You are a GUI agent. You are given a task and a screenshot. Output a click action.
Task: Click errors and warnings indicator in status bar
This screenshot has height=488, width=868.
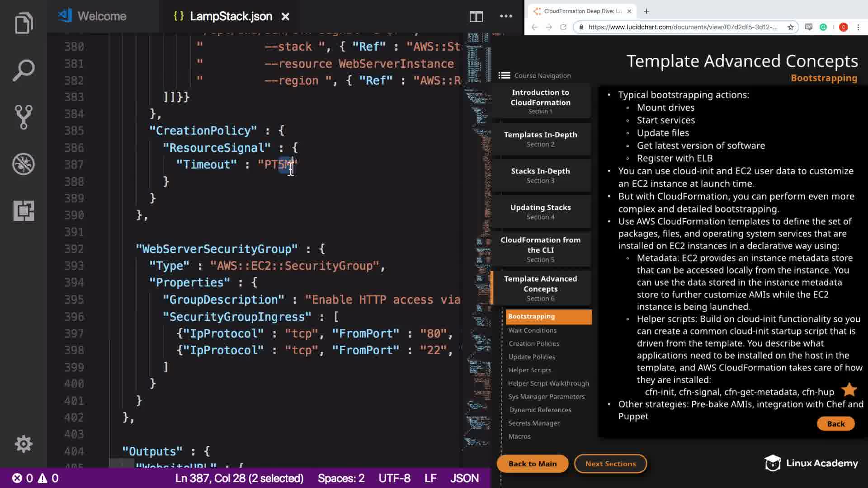tap(35, 478)
